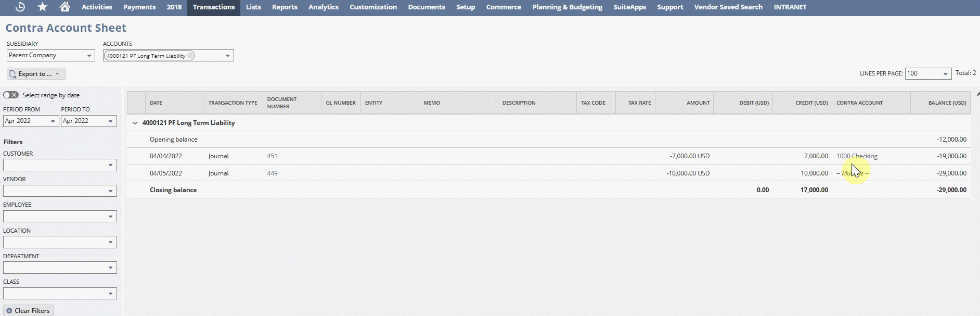
Task: Open journal document number 451
Action: [x=272, y=156]
